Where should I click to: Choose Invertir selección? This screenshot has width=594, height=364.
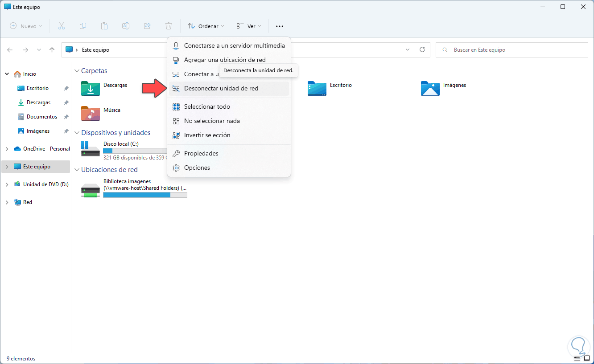tap(229, 135)
